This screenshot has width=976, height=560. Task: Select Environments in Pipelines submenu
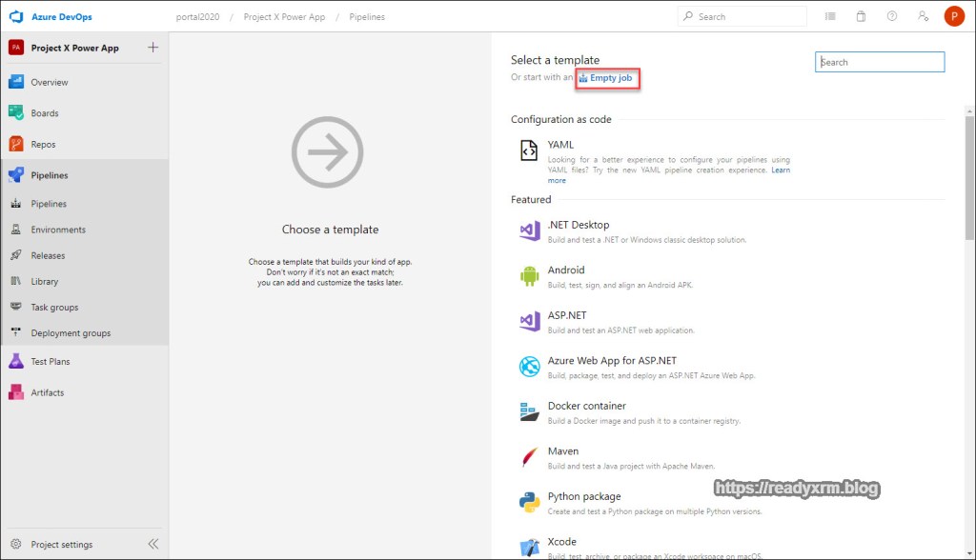tap(58, 230)
